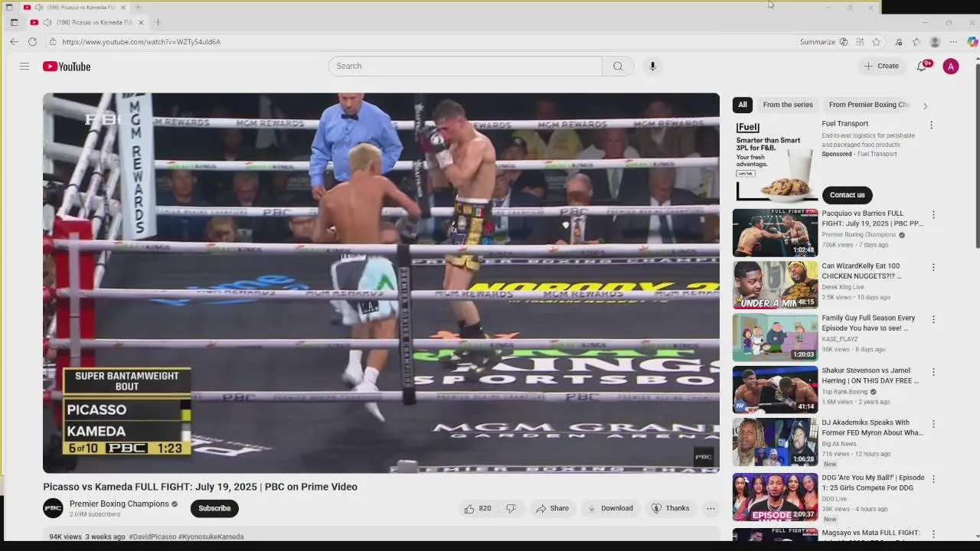Open the Premier Boxing Champions channel avatar

53,508
